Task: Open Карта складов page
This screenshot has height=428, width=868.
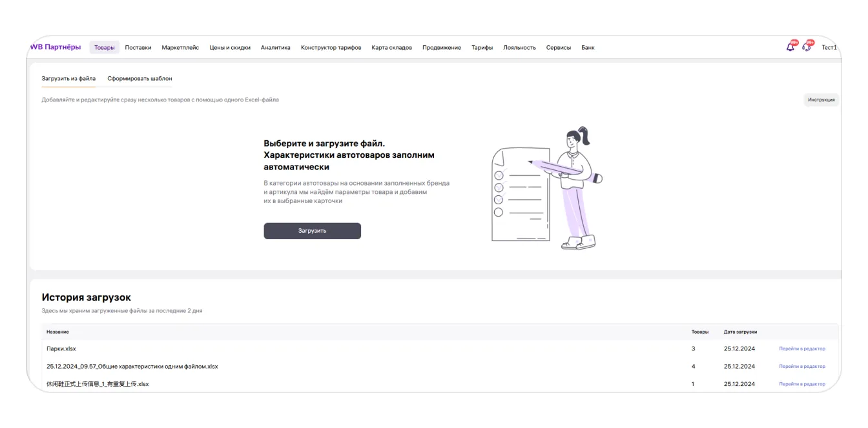Action: (x=391, y=47)
